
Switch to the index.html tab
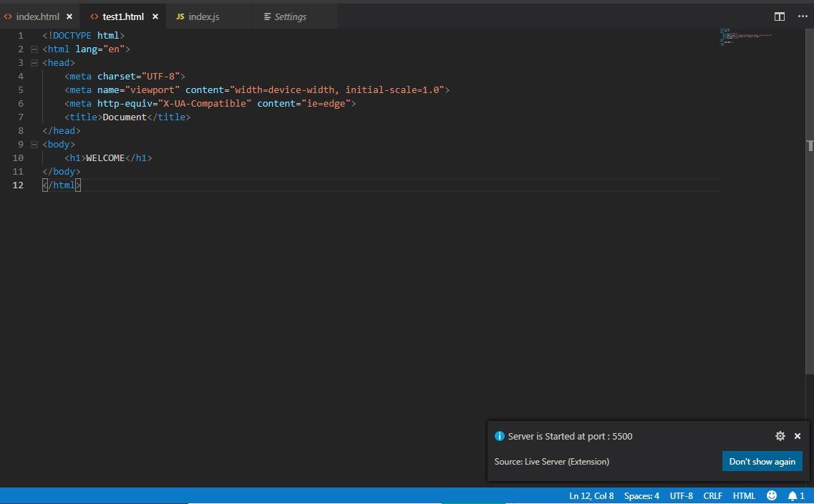[37, 16]
